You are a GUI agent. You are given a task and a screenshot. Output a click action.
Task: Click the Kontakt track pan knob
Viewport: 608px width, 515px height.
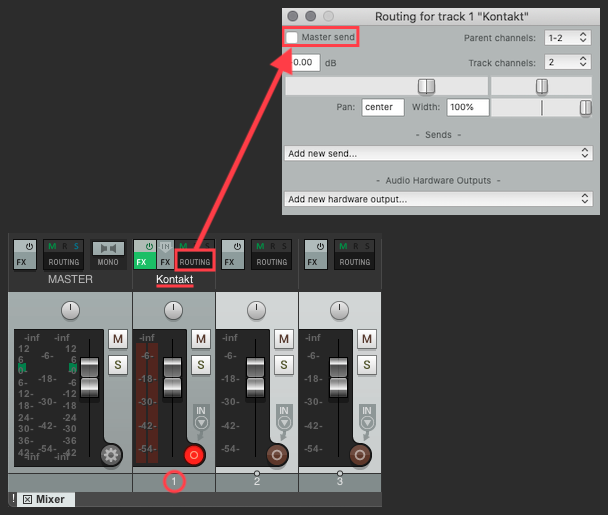[173, 311]
